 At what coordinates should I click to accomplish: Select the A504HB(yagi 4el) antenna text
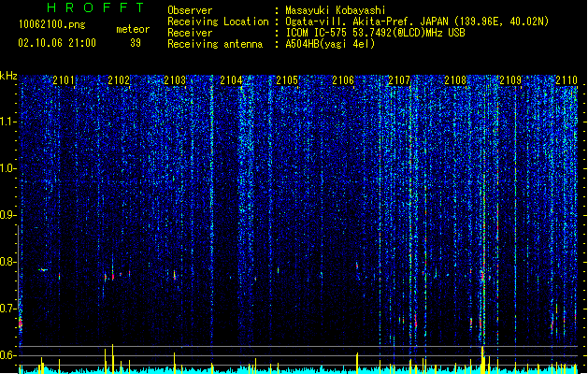tap(330, 44)
